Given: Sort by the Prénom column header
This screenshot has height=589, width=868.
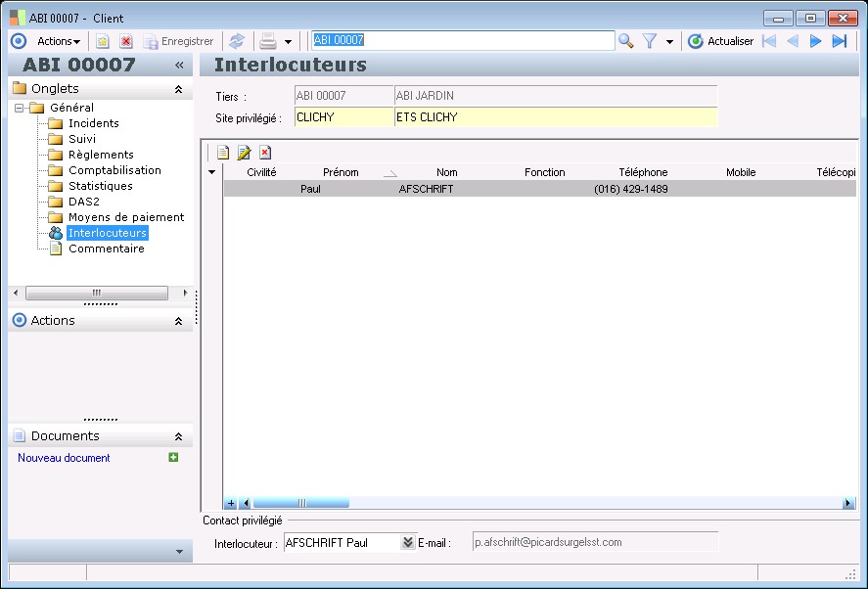Looking at the screenshot, I should pyautogui.click(x=341, y=172).
